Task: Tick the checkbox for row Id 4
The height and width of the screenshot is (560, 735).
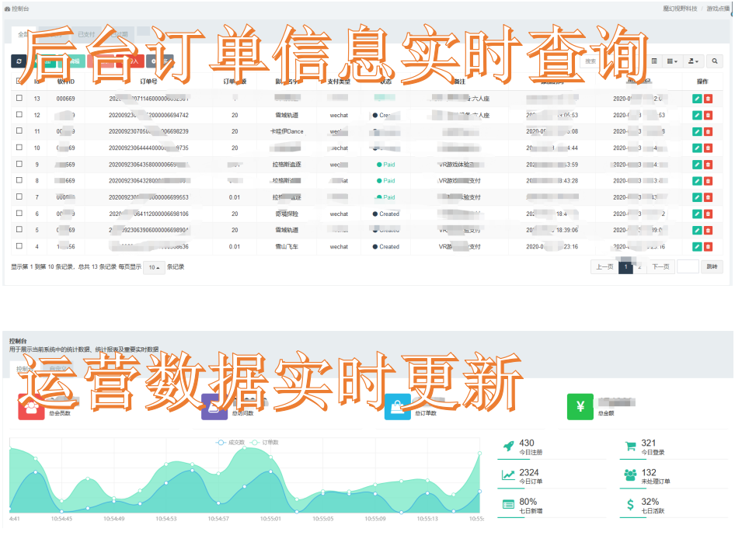Action: coord(19,246)
